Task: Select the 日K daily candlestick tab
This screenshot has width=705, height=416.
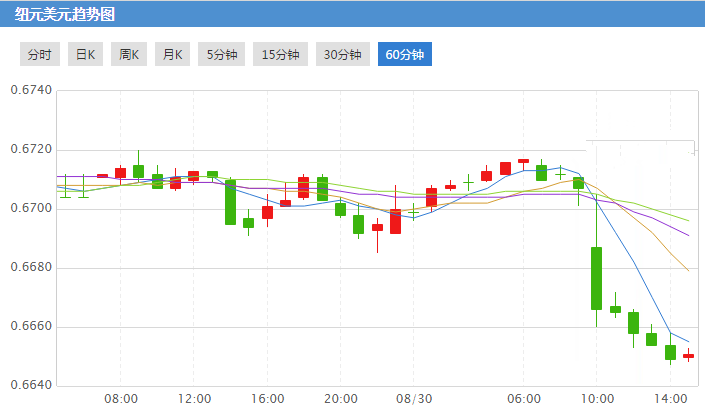Action: pyautogui.click(x=86, y=55)
